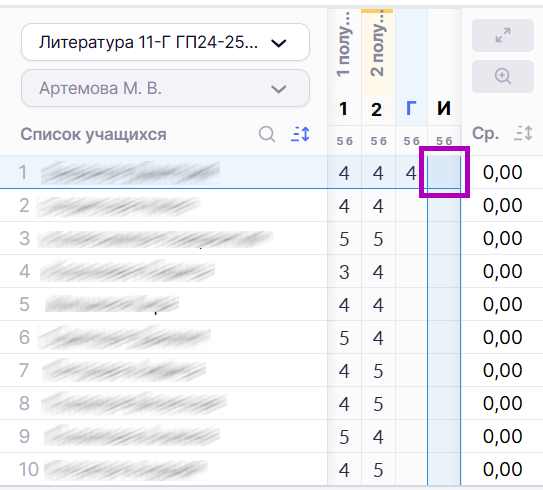The image size is (543, 490).
Task: Select Г column grade 4 for student 1
Action: (x=411, y=172)
